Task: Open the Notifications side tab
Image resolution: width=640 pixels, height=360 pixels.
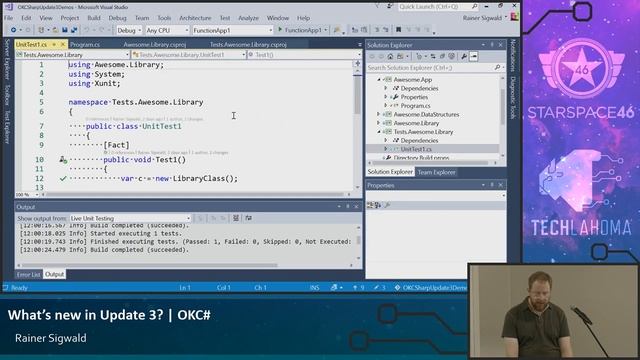Action: pos(513,56)
